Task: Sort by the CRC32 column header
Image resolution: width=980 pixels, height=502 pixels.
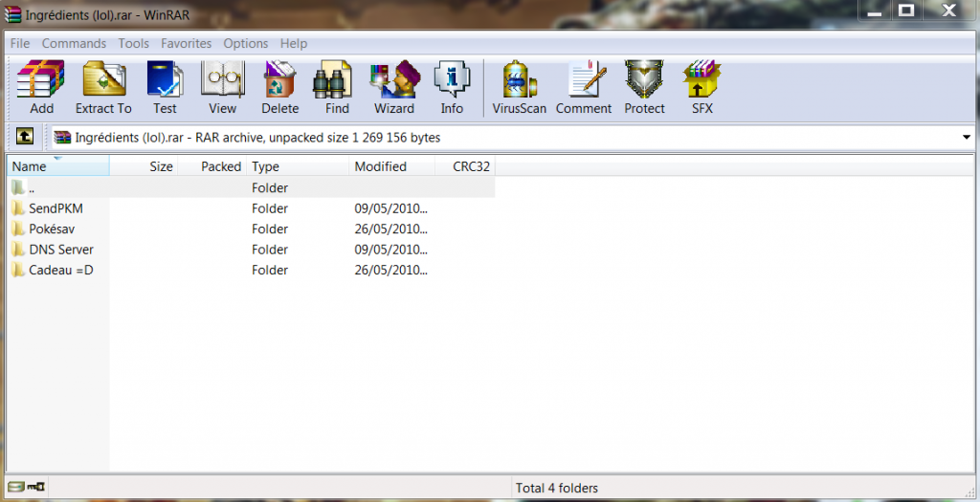Action: 466,166
